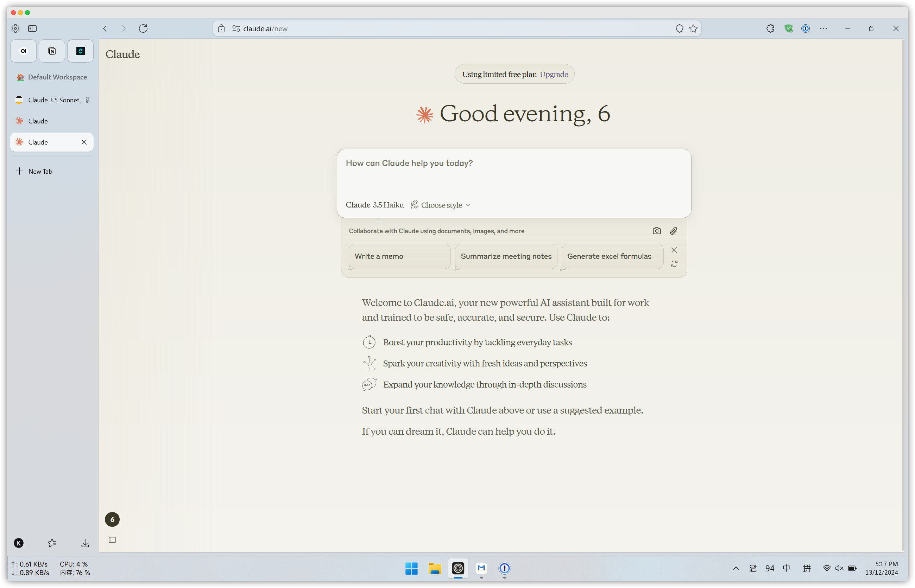
Task: Toggle the browser sidebar panel icon
Action: coord(32,28)
